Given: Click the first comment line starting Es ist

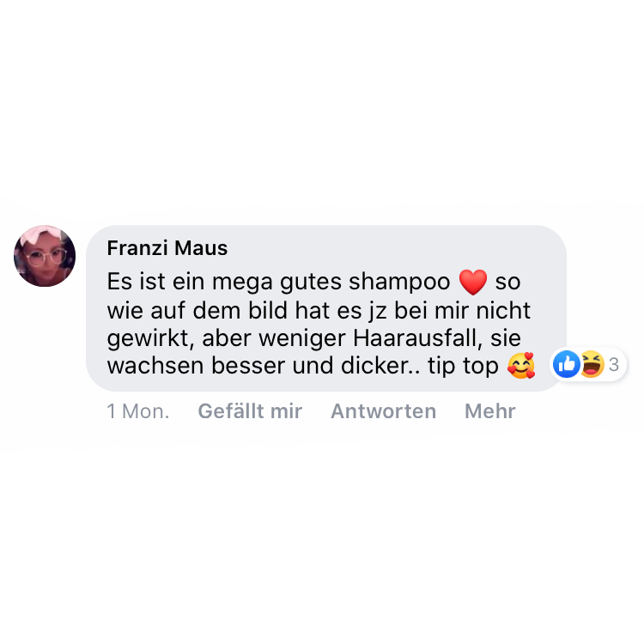Looking at the screenshot, I should tap(313, 283).
